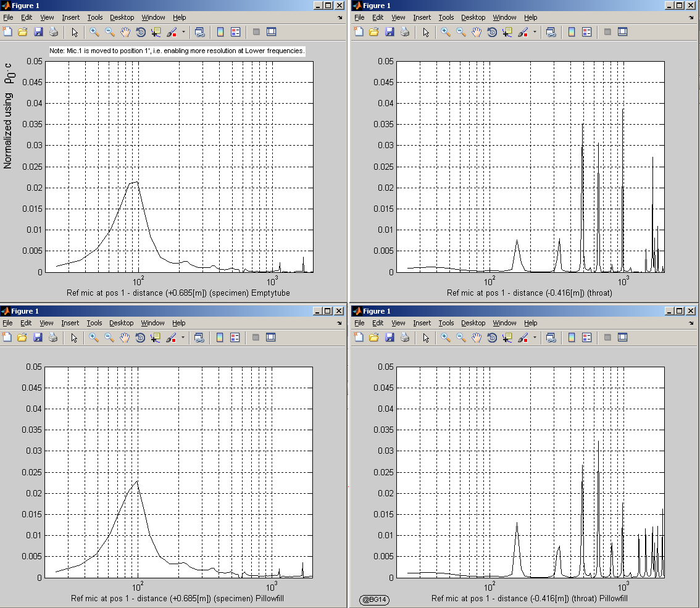Select Brush tool in Emptytube window
Image resolution: width=700 pixels, height=608 pixels.
tap(172, 31)
